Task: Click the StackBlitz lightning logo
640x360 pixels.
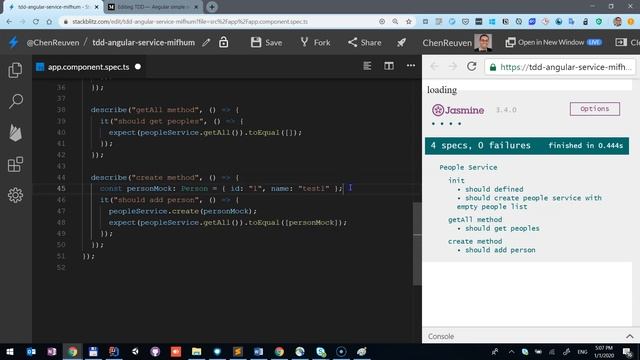Action: pyautogui.click(x=13, y=42)
